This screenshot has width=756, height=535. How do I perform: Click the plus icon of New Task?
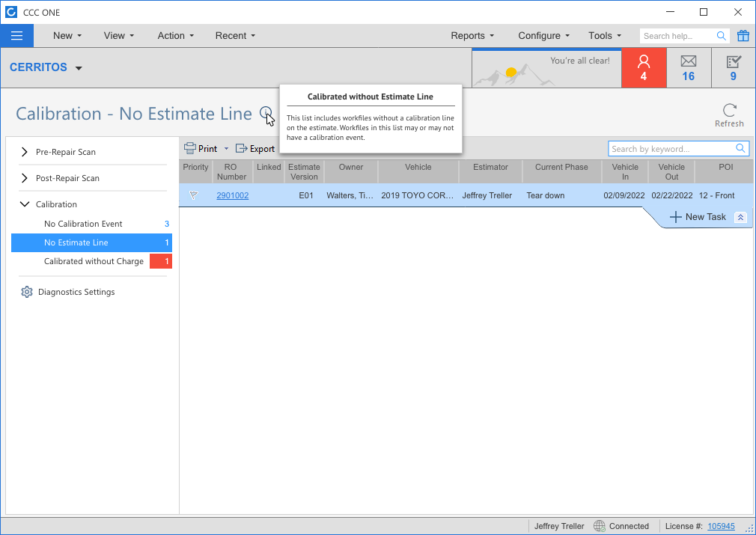click(676, 217)
